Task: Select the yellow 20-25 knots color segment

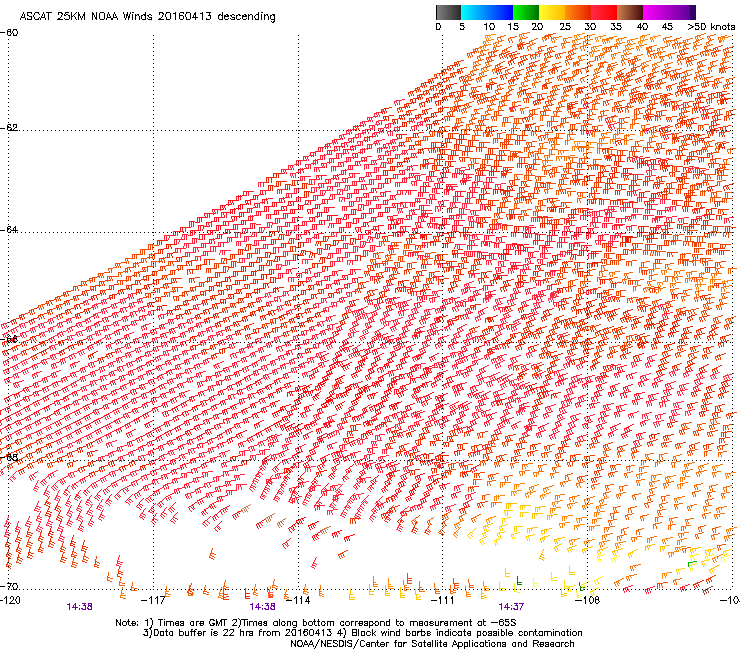Action: pos(552,12)
